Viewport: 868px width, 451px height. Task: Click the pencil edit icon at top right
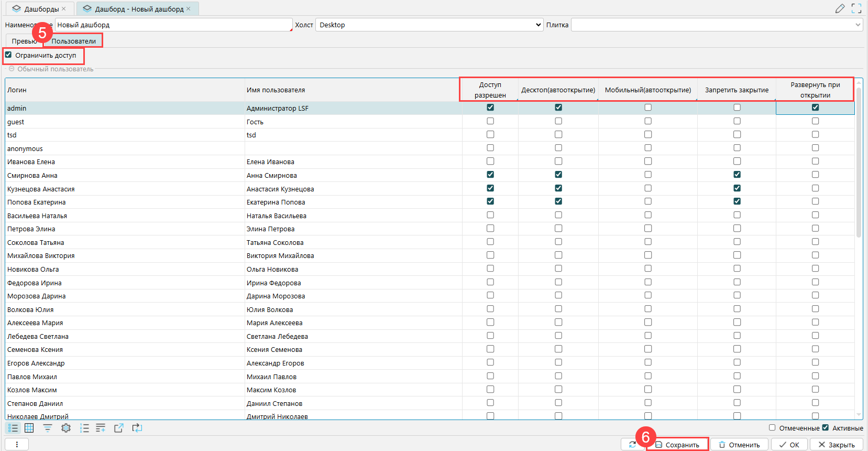tap(840, 8)
